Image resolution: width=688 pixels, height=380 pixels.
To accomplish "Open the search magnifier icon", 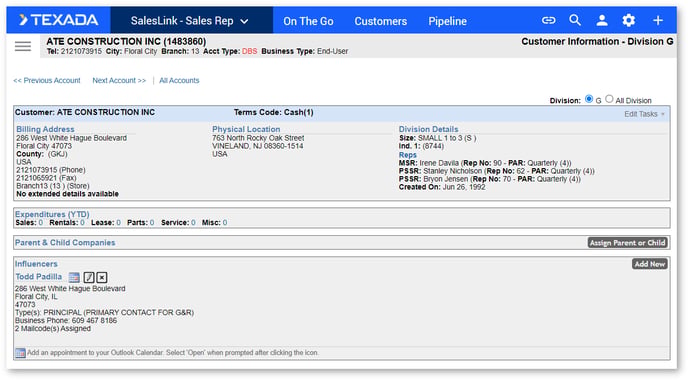I will [x=575, y=20].
